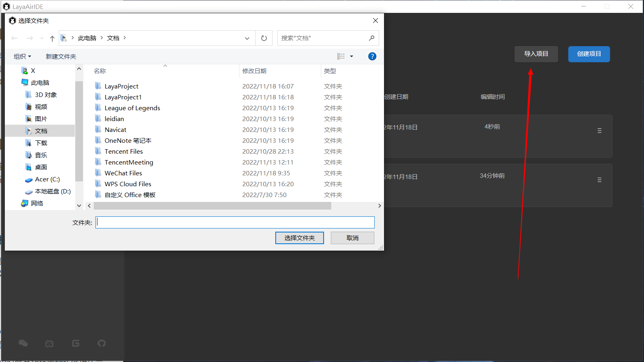Open the GitHub icon at bottom left
Viewport: 644px width, 362px height.
[101, 343]
